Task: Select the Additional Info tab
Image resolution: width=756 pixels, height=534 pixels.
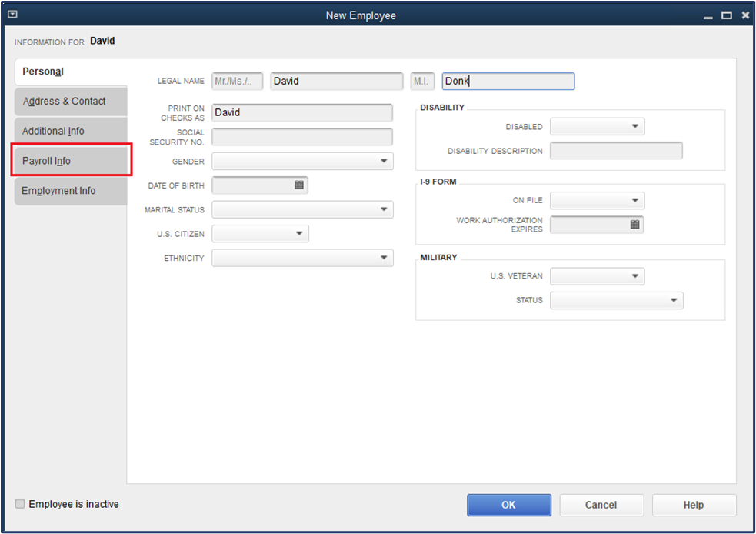Action: [x=71, y=131]
